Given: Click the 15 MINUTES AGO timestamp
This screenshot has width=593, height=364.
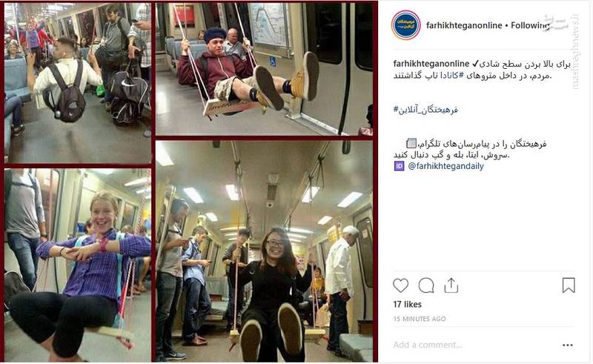Looking at the screenshot, I should point(420,319).
